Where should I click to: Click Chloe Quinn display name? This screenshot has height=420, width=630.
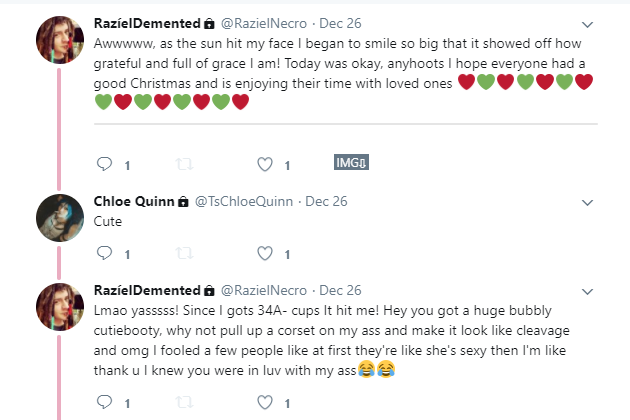[x=134, y=201]
